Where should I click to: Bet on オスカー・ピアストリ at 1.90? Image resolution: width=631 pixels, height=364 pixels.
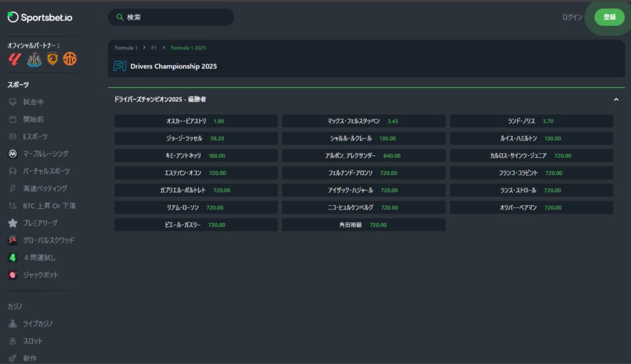click(196, 121)
